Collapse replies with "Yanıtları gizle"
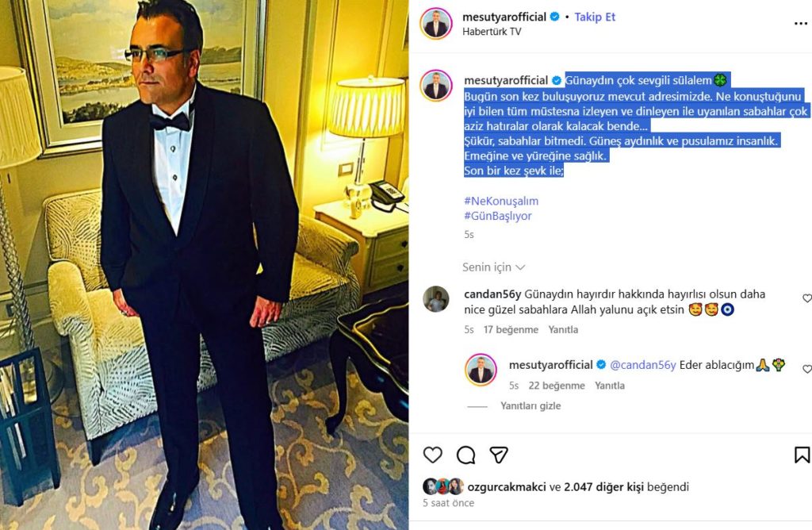The image size is (812, 530). click(530, 405)
